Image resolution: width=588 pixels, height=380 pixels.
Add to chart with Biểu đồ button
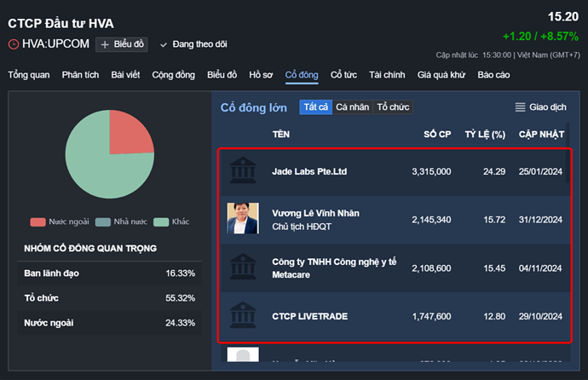click(x=121, y=44)
